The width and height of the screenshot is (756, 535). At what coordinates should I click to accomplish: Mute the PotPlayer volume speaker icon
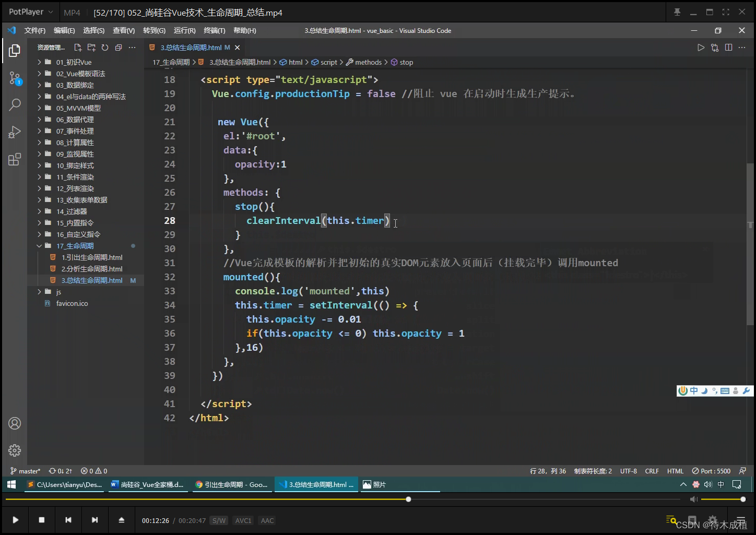coord(694,500)
